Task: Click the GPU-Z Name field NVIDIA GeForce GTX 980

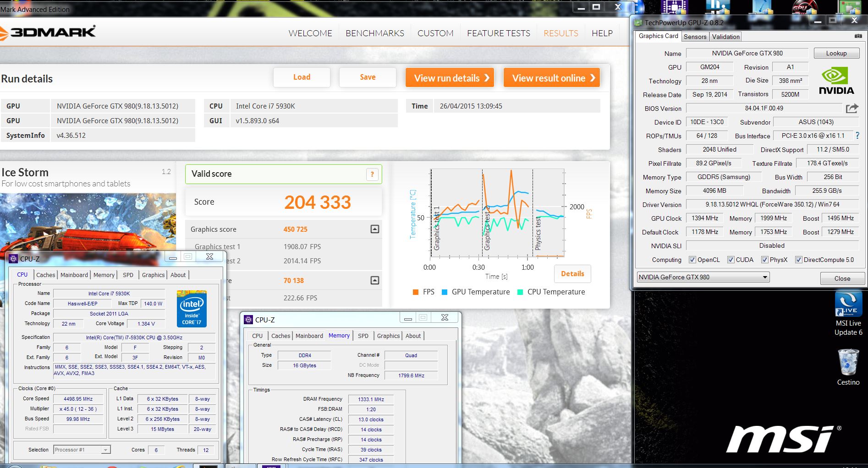Action: 747,53
